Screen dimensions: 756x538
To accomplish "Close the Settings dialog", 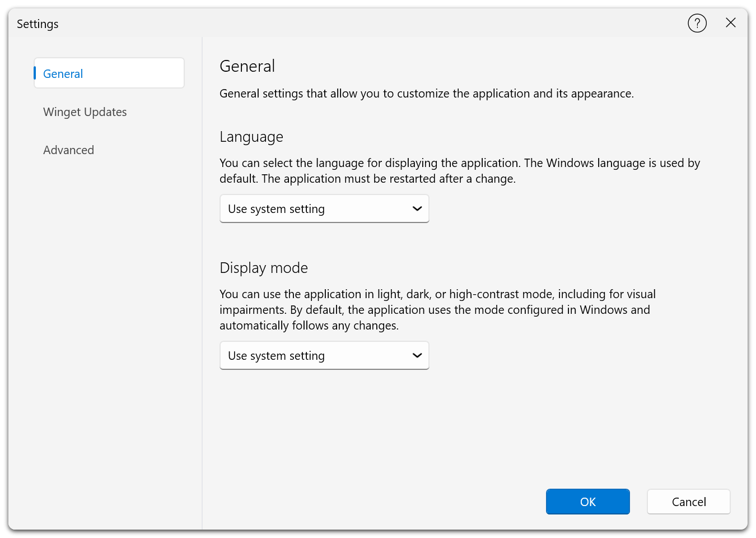I will tap(731, 23).
